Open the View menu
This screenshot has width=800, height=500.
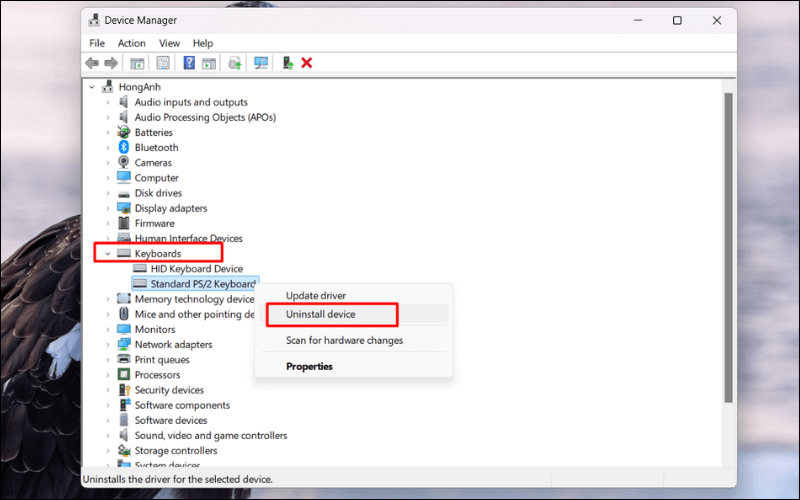point(169,43)
